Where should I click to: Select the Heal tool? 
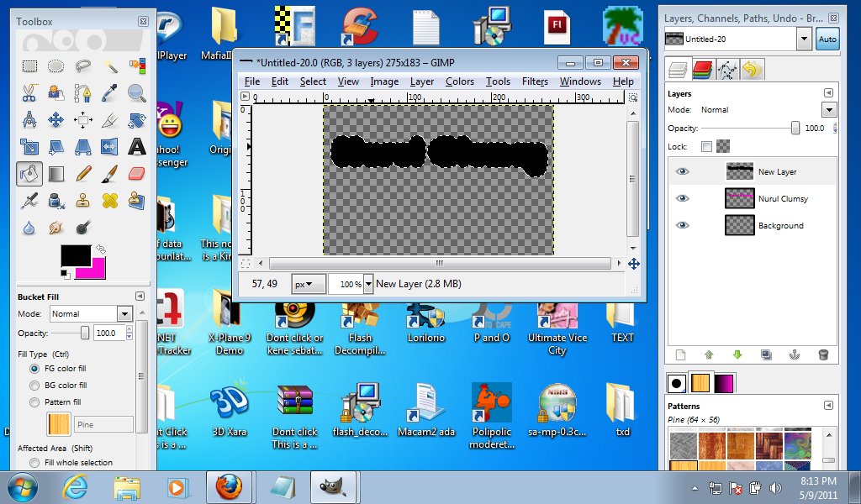pos(110,201)
